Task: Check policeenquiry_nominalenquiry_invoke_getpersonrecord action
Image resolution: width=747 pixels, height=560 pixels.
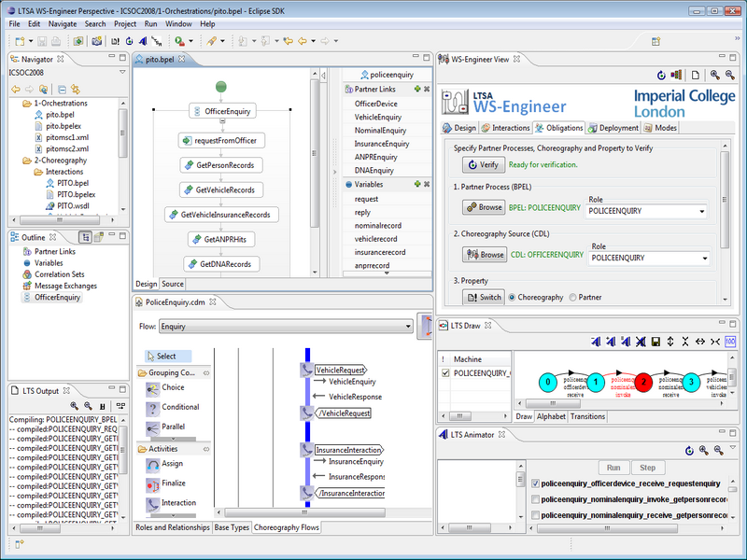Action: (x=535, y=499)
